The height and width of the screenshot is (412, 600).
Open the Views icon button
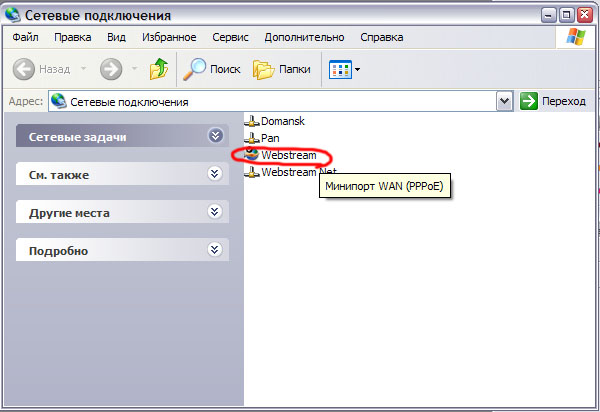(x=340, y=69)
